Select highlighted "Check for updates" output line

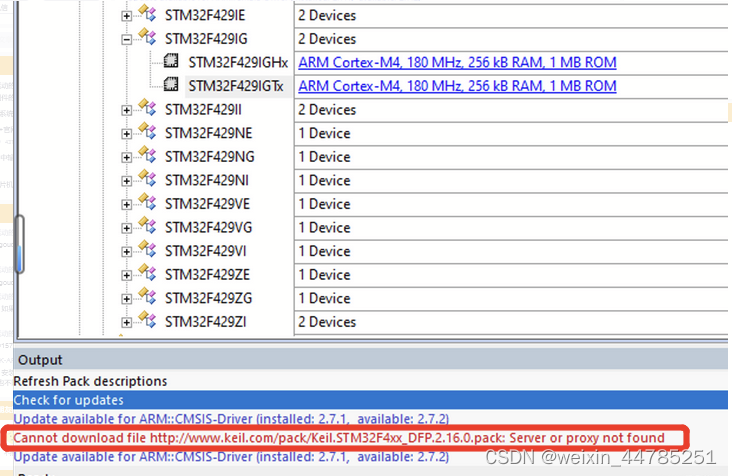tap(371, 400)
